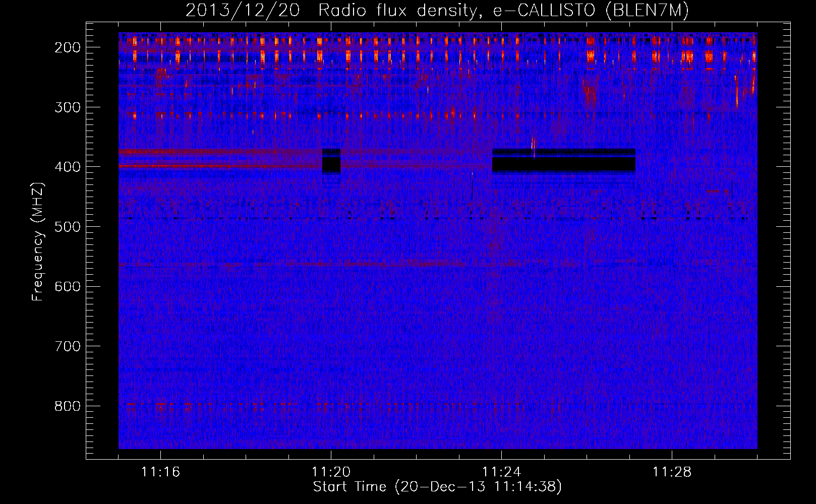
Task: Click the 200 frequency tick label
Action: pyautogui.click(x=67, y=47)
